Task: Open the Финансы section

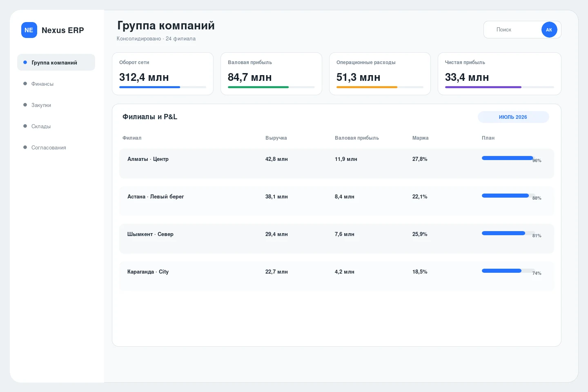Action: tap(56, 84)
